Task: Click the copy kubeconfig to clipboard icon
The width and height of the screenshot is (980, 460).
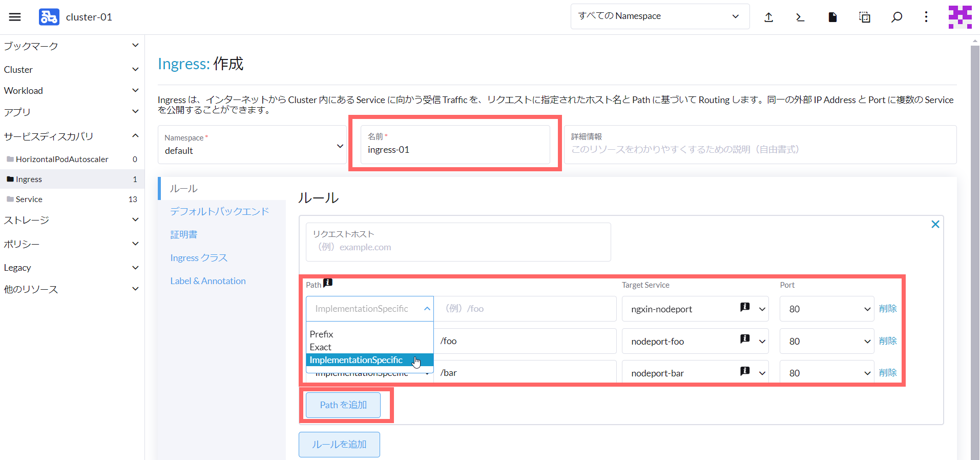Action: point(864,17)
